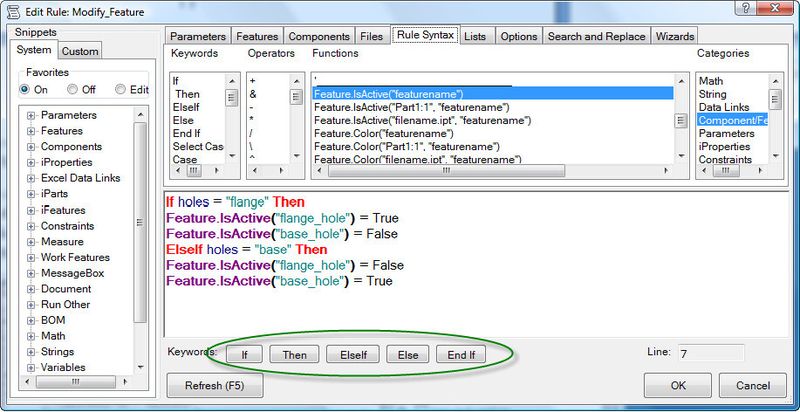Screen dimensions: 800x412
Task: Select BOM in snippets tree
Action: coord(53,321)
